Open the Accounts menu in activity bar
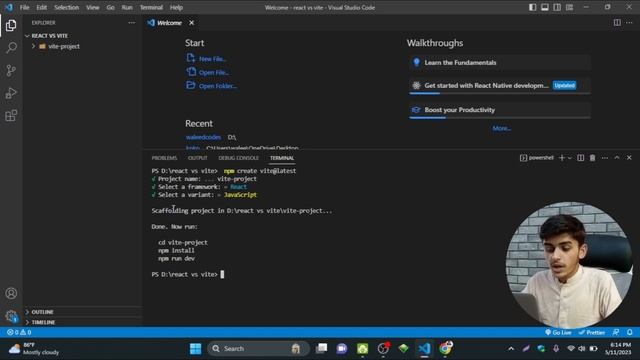The height and width of the screenshot is (360, 640). click(x=11, y=293)
